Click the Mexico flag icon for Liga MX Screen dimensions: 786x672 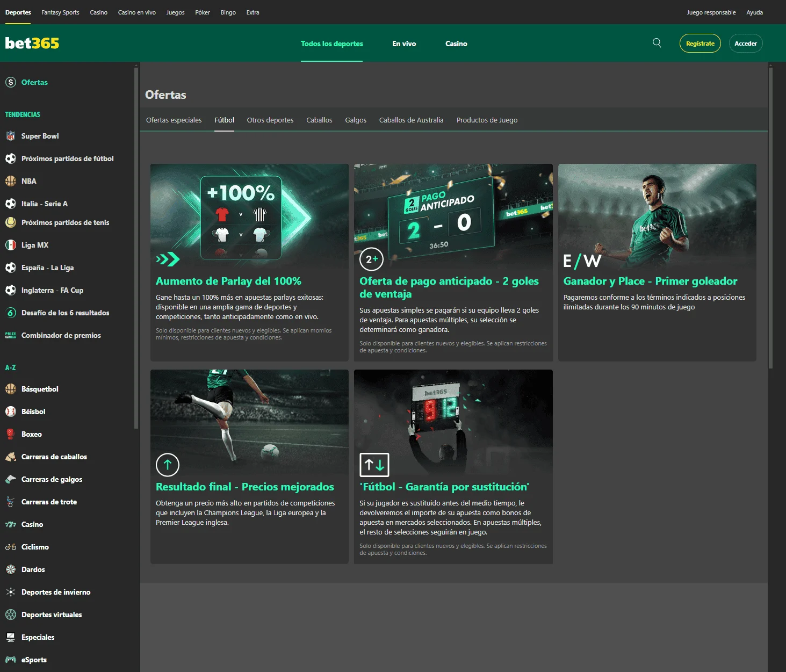(11, 245)
